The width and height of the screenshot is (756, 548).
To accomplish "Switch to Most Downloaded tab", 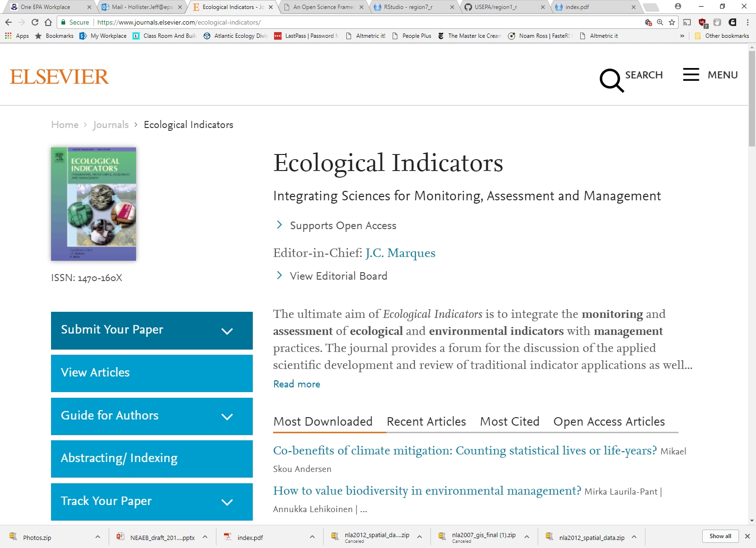I will click(323, 421).
